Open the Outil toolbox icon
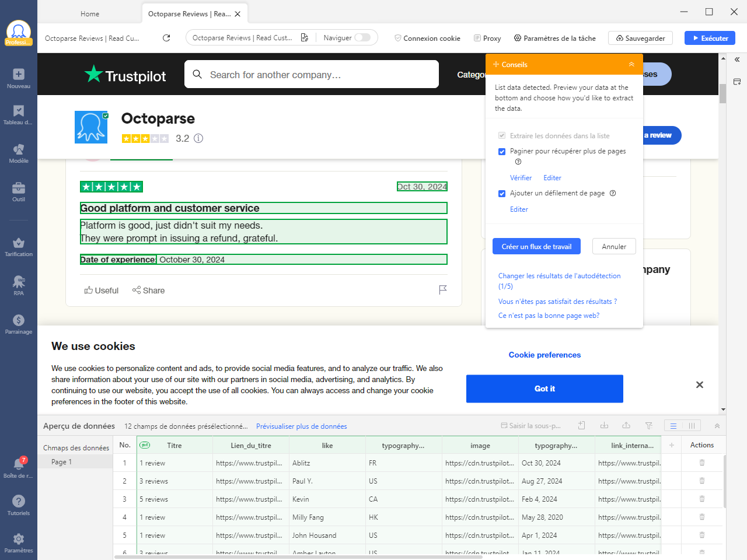The height and width of the screenshot is (560, 747). click(19, 192)
